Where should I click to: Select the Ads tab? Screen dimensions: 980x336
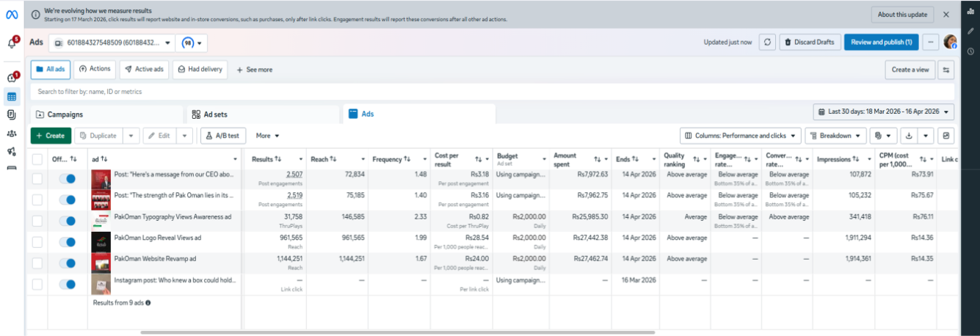[x=419, y=114]
